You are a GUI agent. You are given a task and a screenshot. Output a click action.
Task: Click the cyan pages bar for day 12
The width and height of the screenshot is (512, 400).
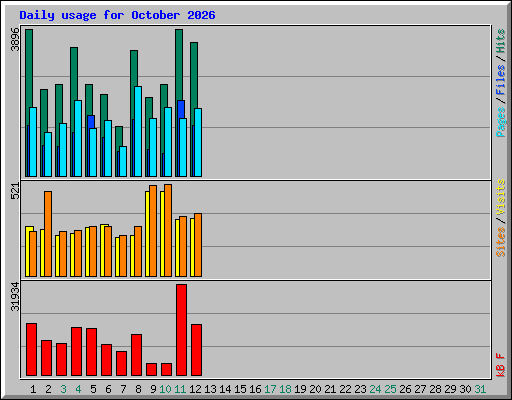click(x=198, y=142)
